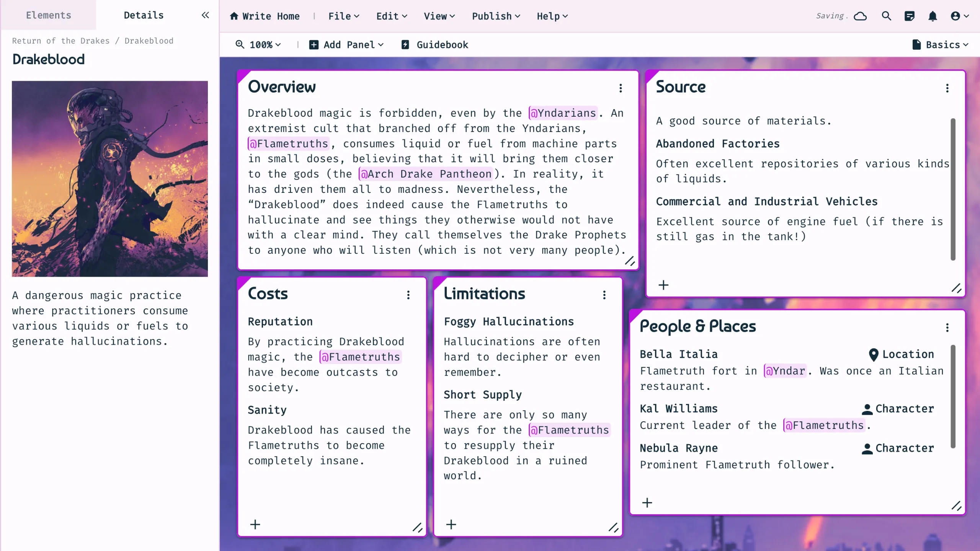Add entry in People & Places panel
The height and width of the screenshot is (551, 980).
[647, 502]
